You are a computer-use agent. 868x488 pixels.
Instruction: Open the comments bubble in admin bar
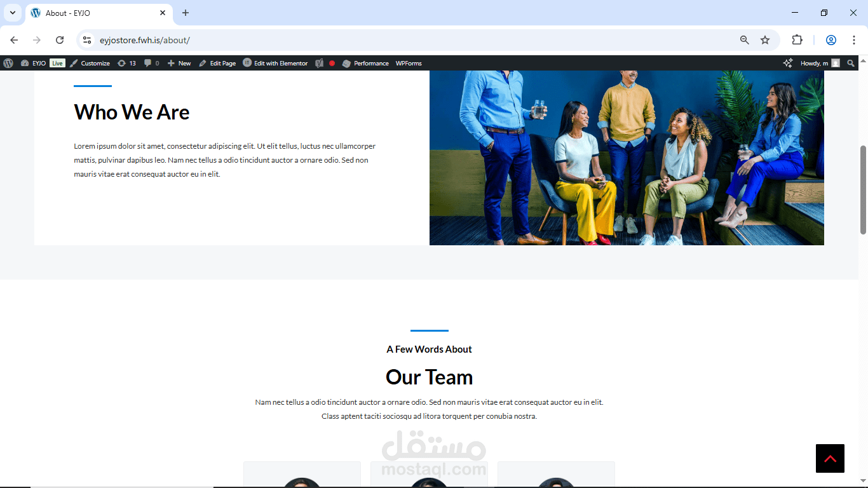pos(151,63)
